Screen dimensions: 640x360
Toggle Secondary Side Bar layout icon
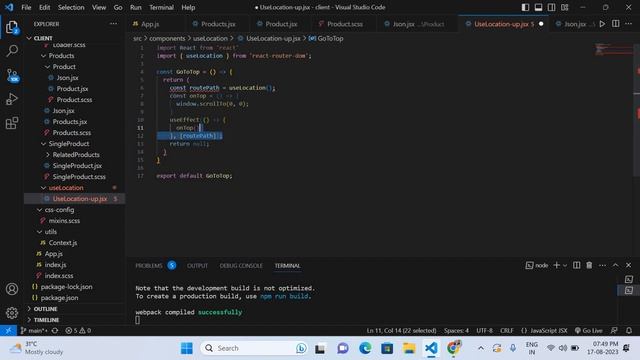(x=551, y=7)
